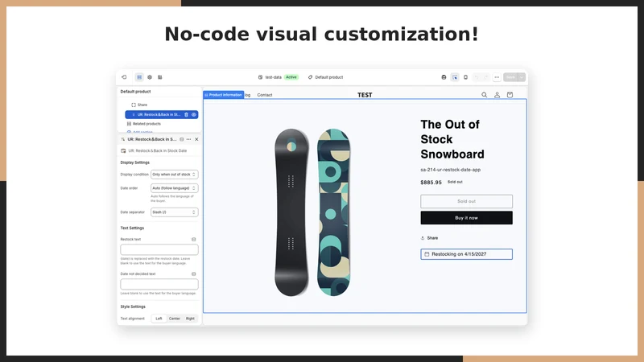Click the Product information section label tab
Viewport: 644px width, 362px height.
coord(224,95)
